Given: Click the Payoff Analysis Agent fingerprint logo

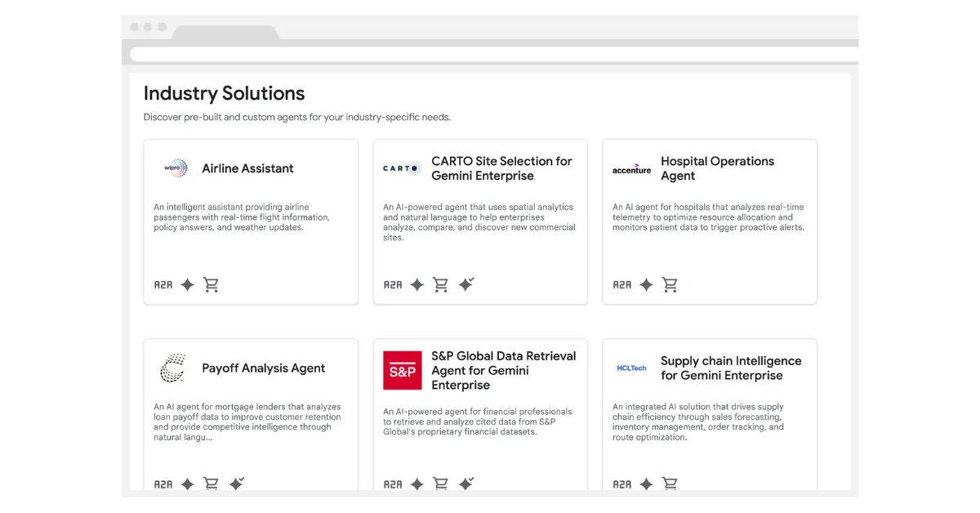Looking at the screenshot, I should [172, 368].
